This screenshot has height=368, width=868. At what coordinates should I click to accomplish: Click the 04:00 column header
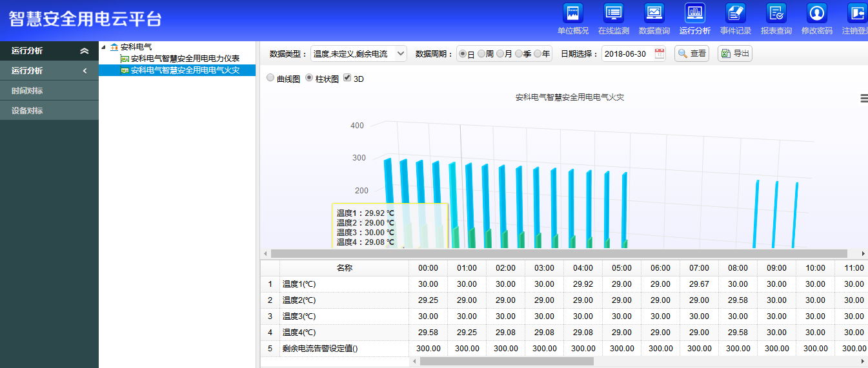pyautogui.click(x=583, y=268)
